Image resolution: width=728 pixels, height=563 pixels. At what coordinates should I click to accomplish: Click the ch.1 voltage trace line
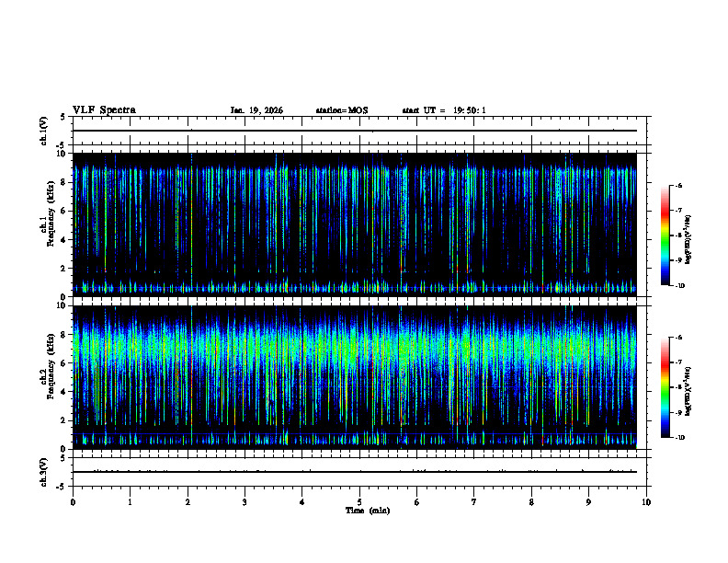355,131
